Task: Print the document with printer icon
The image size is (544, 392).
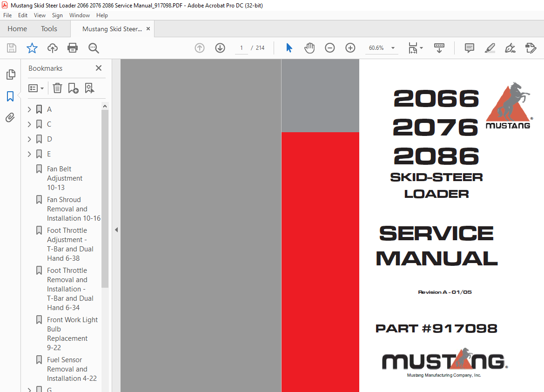Action: tap(73, 48)
